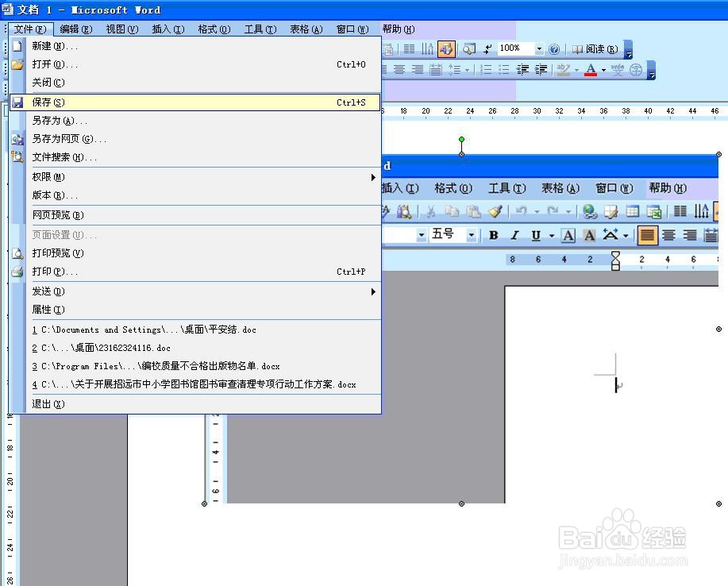Choose 新建 (New) from File menu
Screen dimensions: 728x586
coord(195,46)
